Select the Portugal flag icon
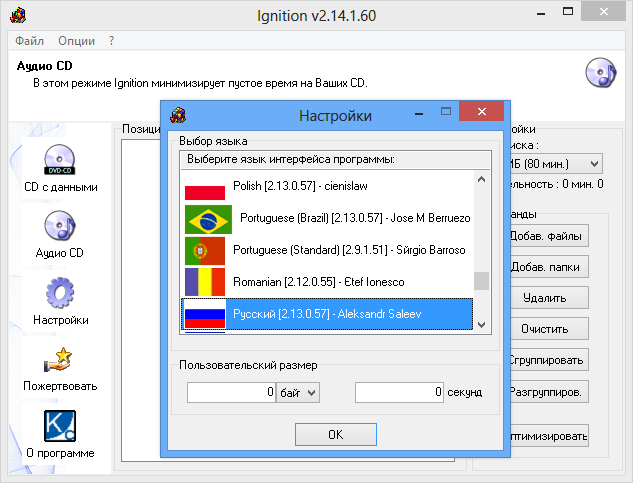This screenshot has height=483, width=633. (205, 251)
